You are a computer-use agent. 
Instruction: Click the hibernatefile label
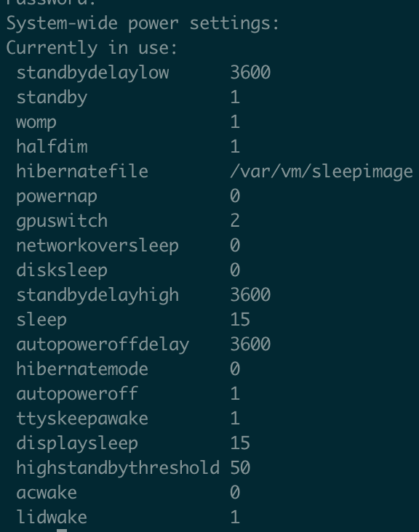pos(82,172)
